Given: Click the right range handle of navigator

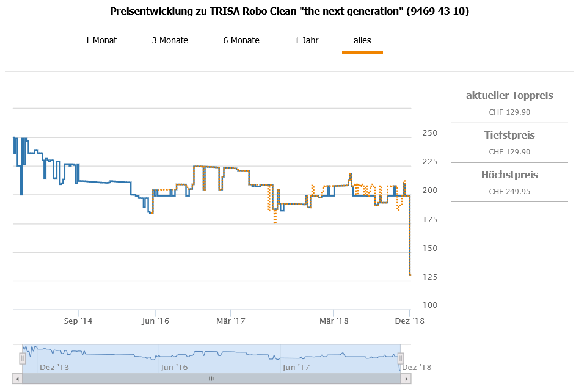Looking at the screenshot, I should tap(401, 358).
